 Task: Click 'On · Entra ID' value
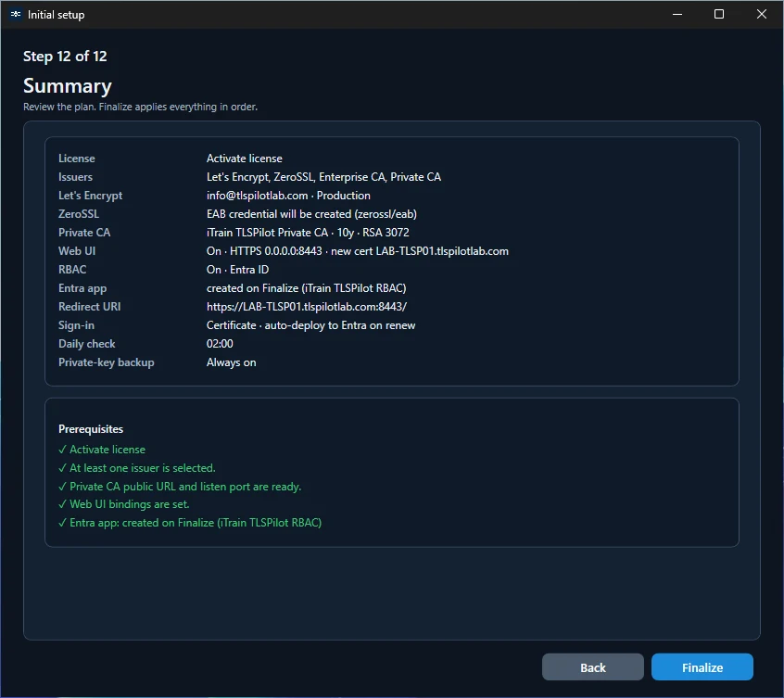click(x=238, y=270)
